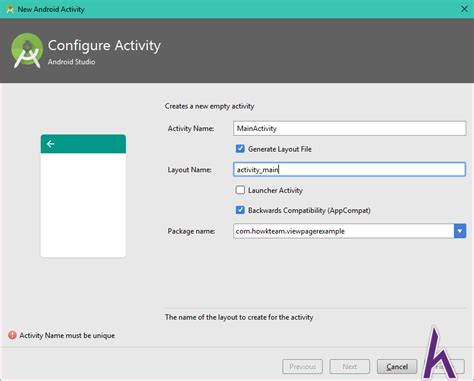Click the small Android icon in title bar
474x381 pixels.
coord(10,9)
